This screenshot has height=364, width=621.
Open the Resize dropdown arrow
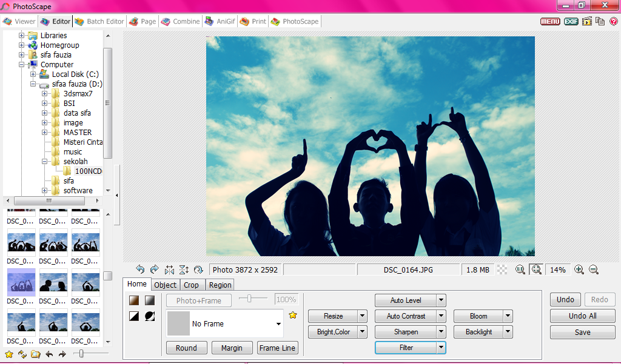(x=362, y=316)
